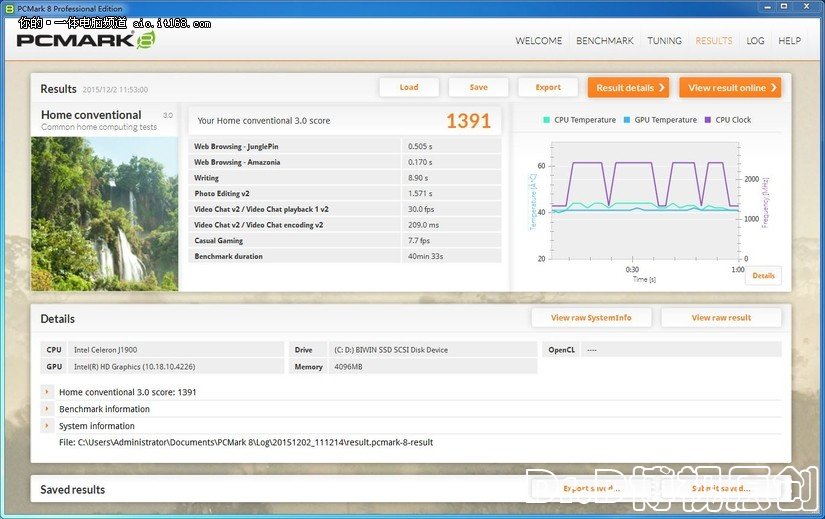Open the LOG tab
The width and height of the screenshot is (825, 519).
(x=755, y=41)
